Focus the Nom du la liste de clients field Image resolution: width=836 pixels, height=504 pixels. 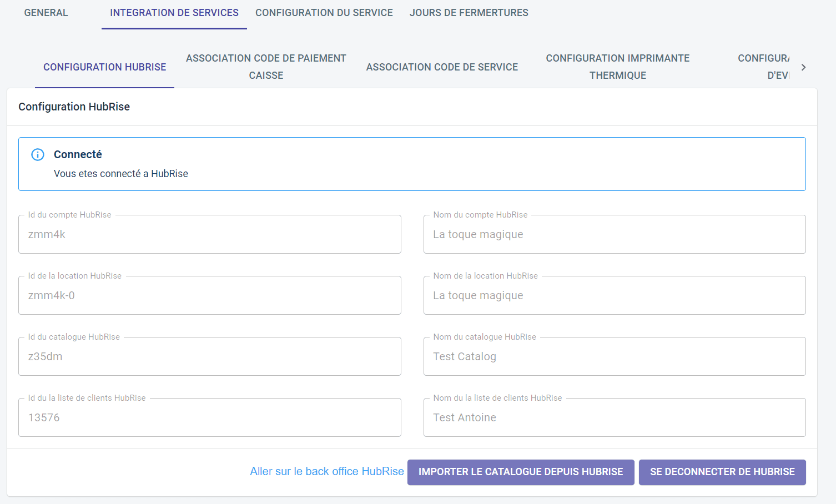click(614, 418)
